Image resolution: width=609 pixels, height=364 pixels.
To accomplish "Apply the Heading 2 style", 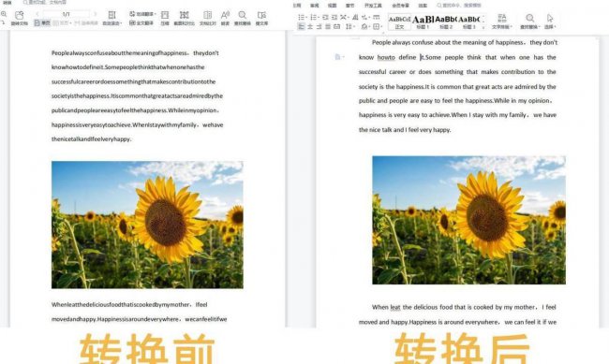I will (x=445, y=22).
